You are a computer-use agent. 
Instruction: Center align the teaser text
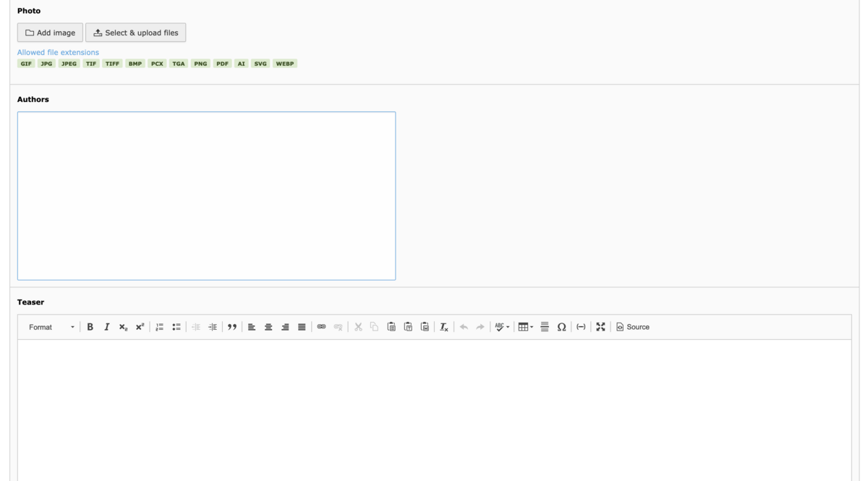click(x=268, y=327)
